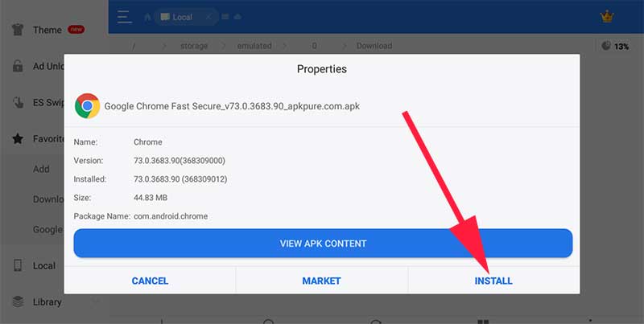Open ES Swipe via the hand icon

(18, 102)
